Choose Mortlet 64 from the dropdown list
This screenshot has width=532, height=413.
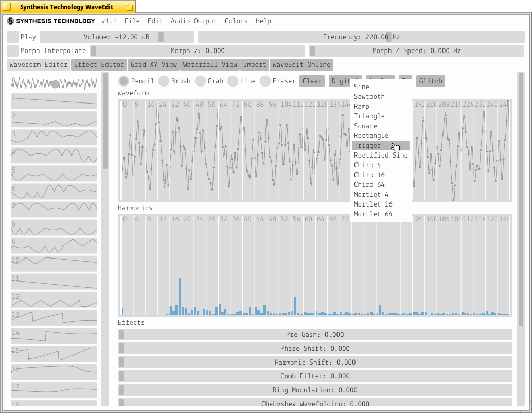tap(380, 214)
